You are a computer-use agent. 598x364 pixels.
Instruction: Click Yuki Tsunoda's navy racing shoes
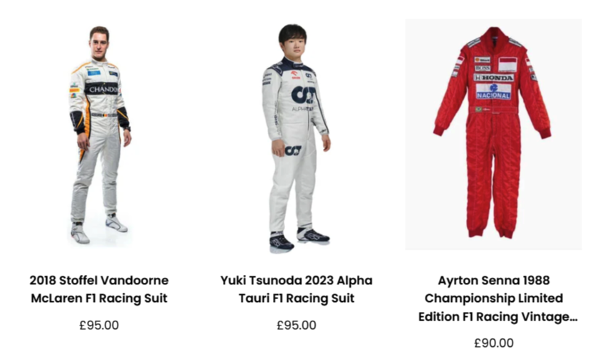299,240
